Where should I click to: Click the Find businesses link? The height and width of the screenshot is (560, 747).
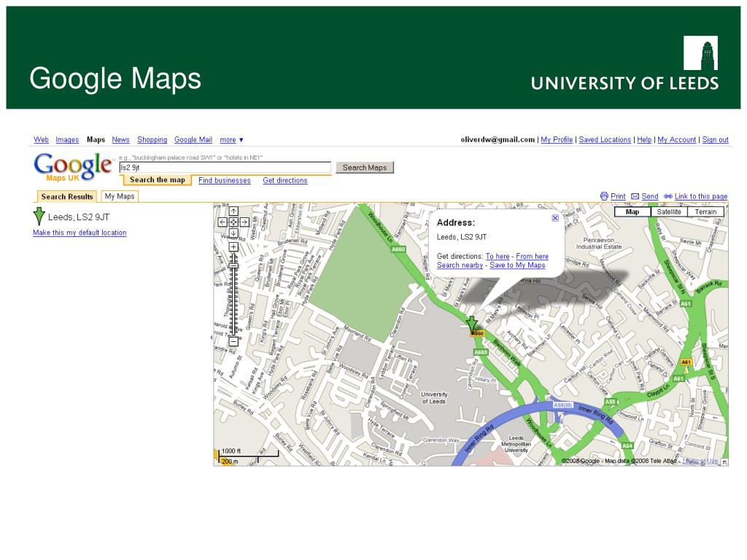coord(225,181)
